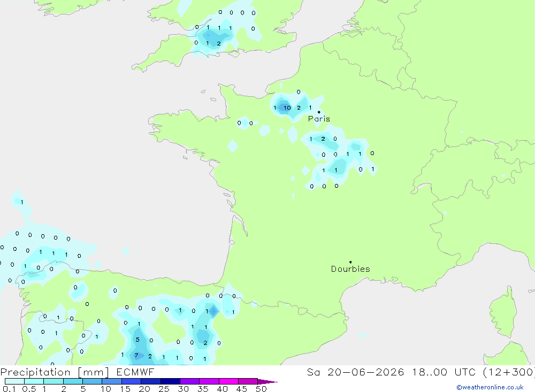Click the 18..00 UTC time text

445,372
